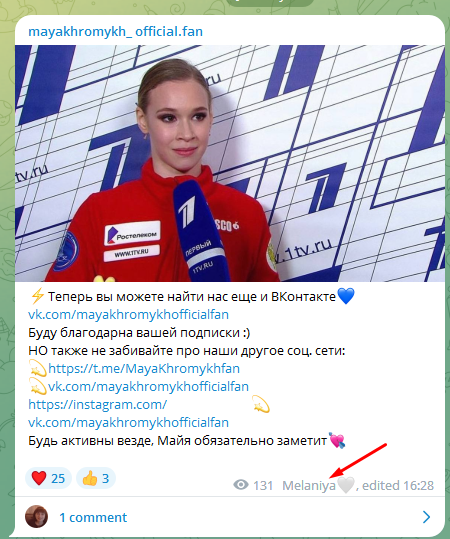
Task: Click the eye views icon
Action: coord(241,485)
